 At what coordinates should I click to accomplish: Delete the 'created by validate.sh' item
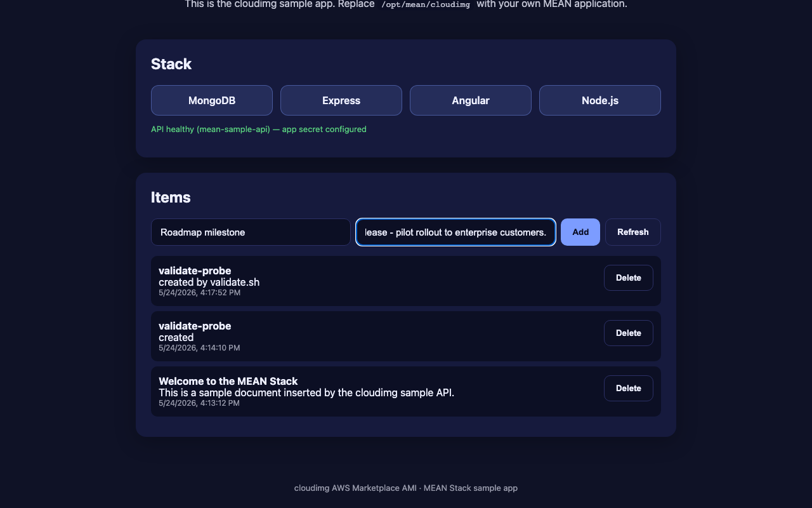click(629, 277)
